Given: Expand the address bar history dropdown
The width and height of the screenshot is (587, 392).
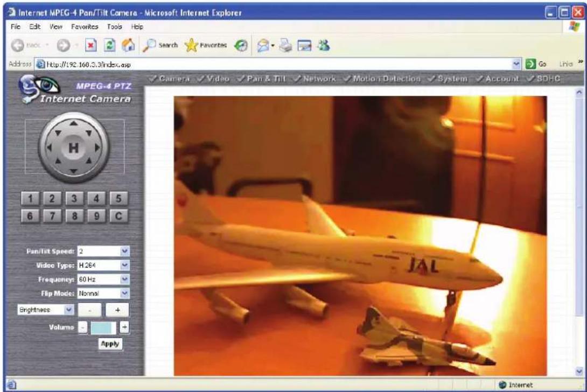Looking at the screenshot, I should [x=516, y=64].
